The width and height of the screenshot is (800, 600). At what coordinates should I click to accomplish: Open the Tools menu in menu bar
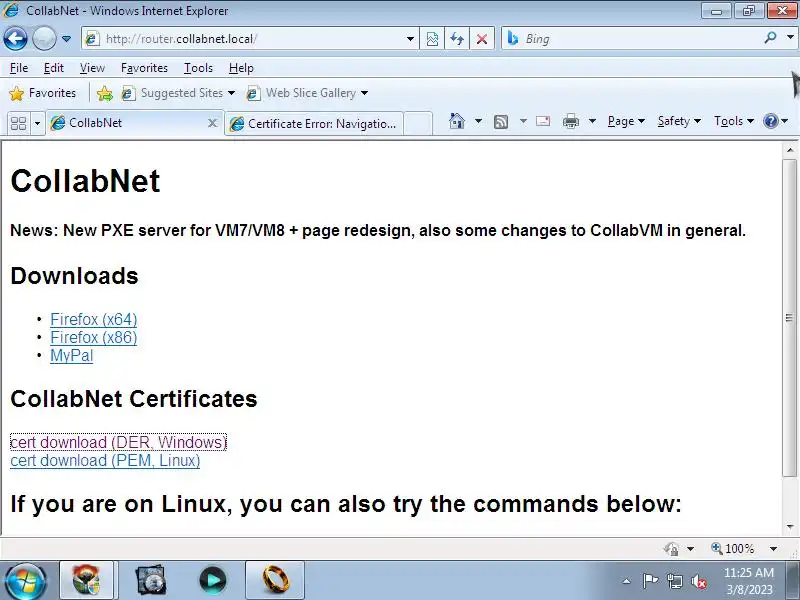[198, 68]
